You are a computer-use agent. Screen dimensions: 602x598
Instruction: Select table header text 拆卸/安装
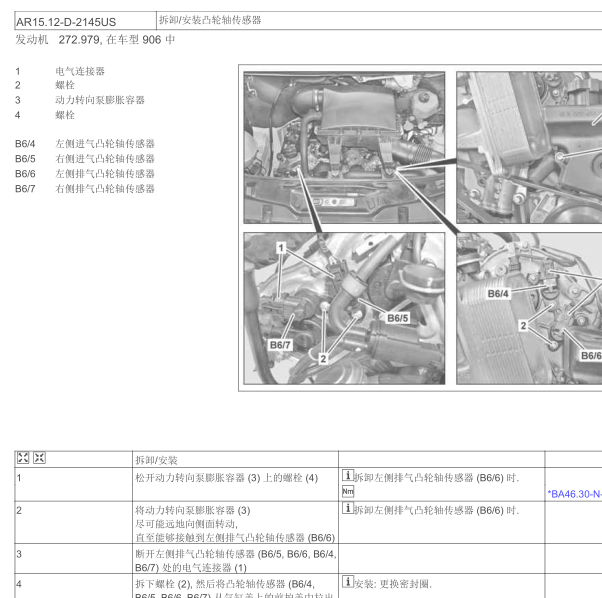[156, 460]
